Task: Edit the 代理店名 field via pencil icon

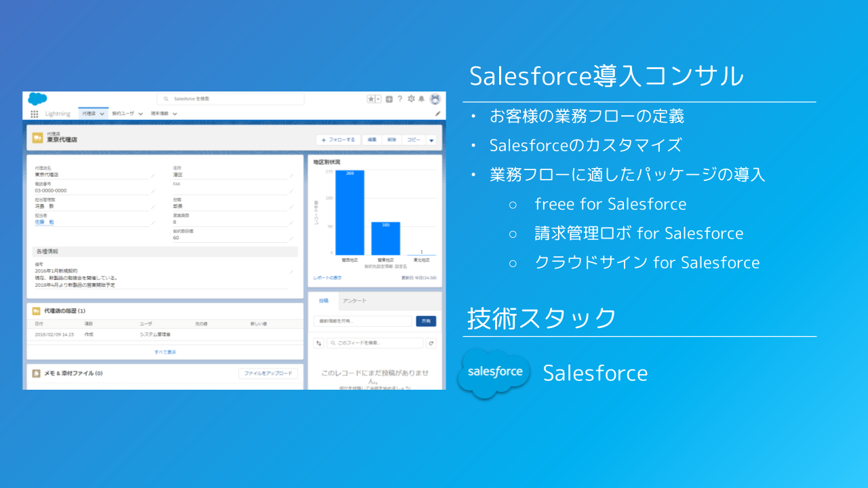Action: pyautogui.click(x=153, y=175)
